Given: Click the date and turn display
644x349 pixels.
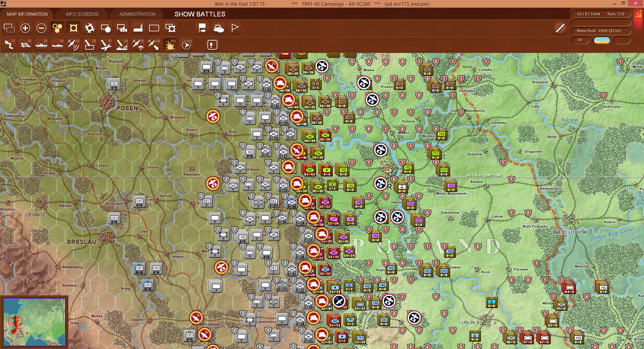Looking at the screenshot, I should pos(601,14).
